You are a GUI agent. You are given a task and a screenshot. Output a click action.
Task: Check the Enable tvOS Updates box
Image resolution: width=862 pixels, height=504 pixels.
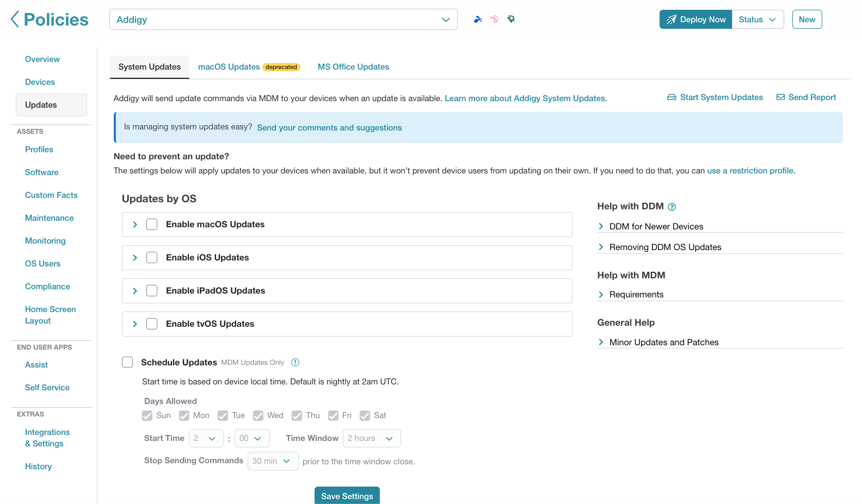[152, 324]
